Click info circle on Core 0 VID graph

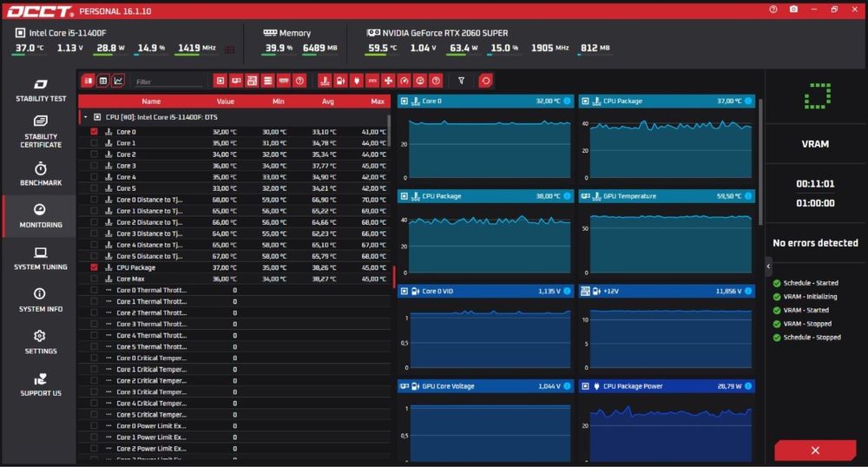pos(567,291)
